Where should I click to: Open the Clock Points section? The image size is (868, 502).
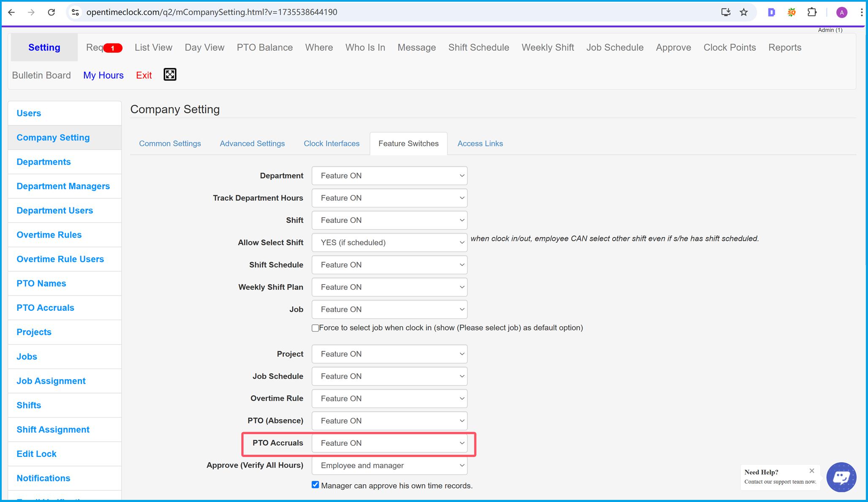coord(730,47)
